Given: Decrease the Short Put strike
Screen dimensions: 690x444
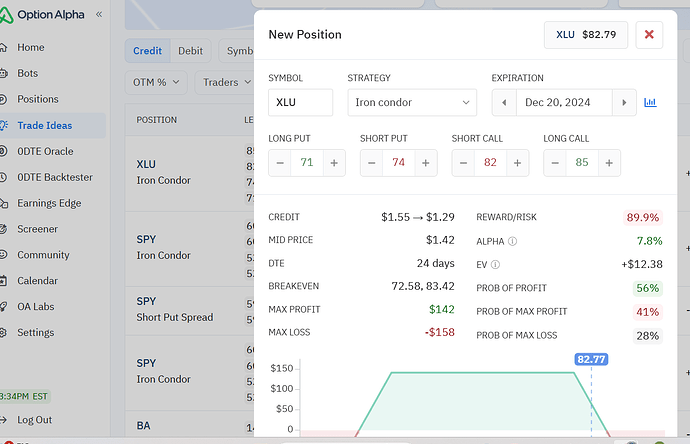Looking at the screenshot, I should click(x=372, y=163).
